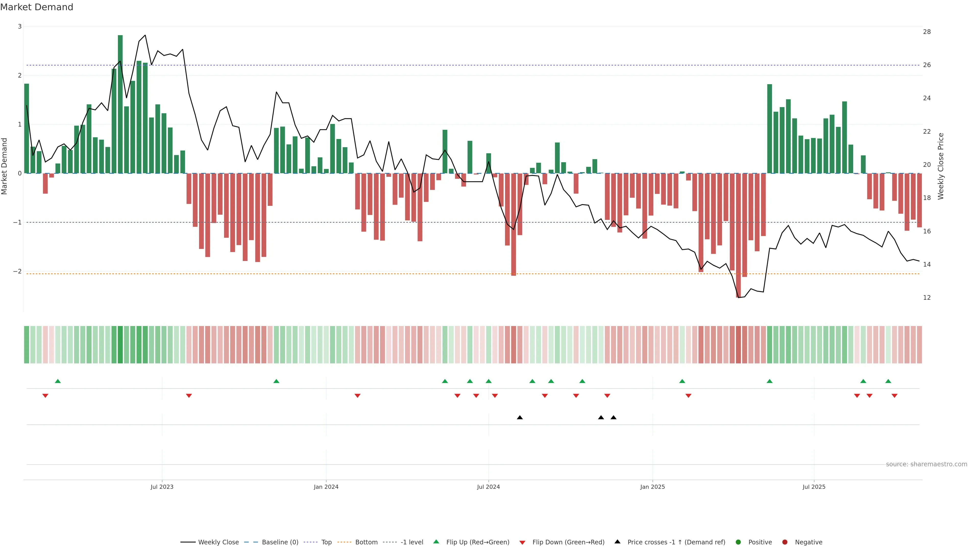Click first black price-cross triangle marker after Jul 2024
980x551 pixels.
point(520,418)
